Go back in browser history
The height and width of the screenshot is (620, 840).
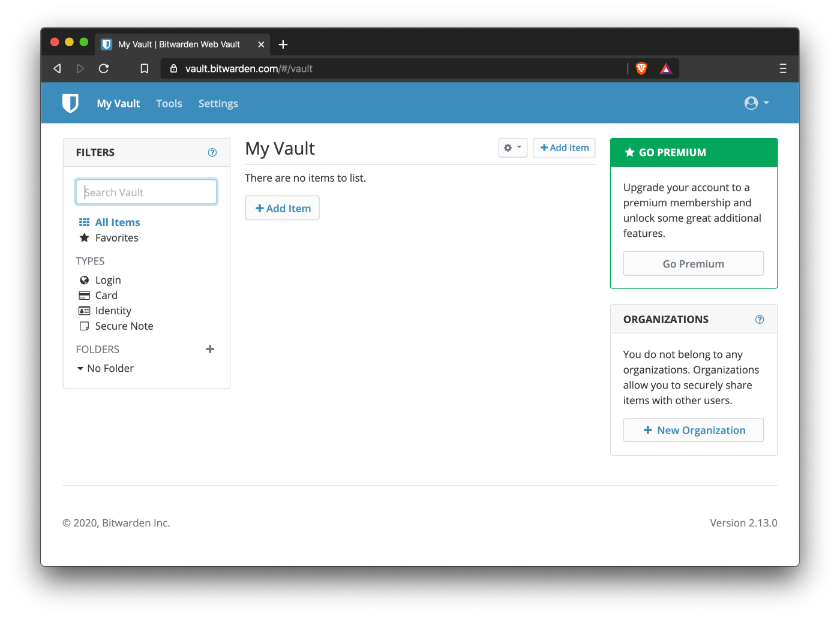[x=57, y=68]
